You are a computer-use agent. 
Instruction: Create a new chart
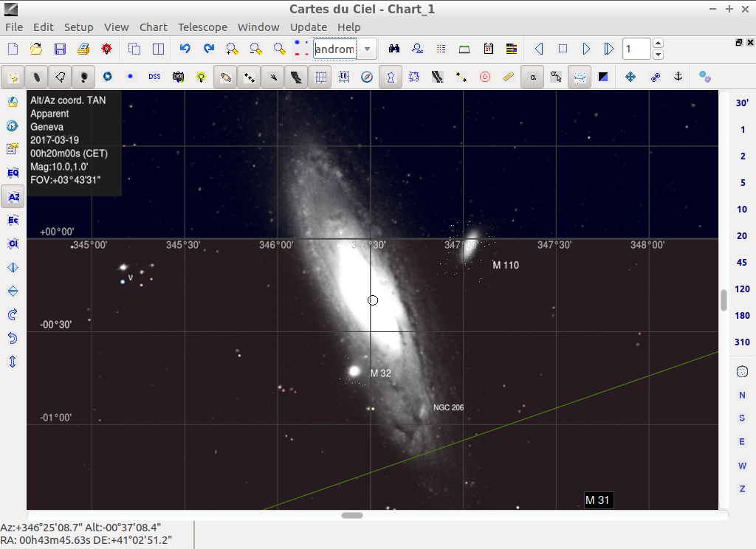click(13, 49)
